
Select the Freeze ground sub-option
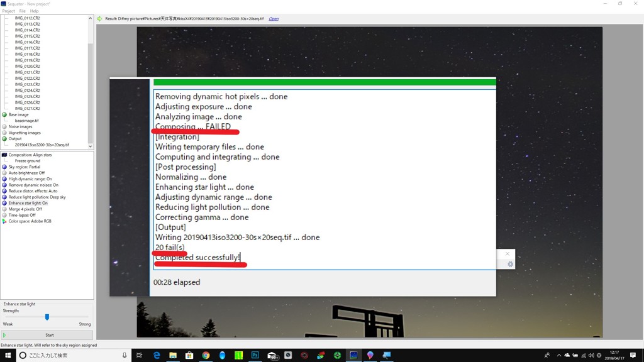click(28, 161)
